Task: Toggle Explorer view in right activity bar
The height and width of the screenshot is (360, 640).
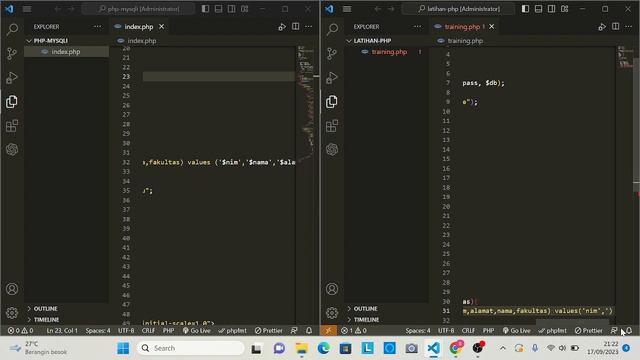Action: (x=332, y=102)
